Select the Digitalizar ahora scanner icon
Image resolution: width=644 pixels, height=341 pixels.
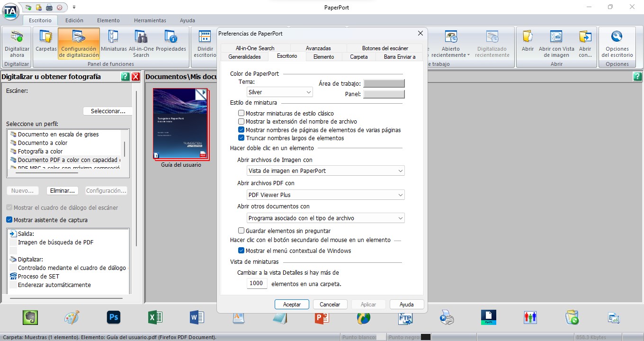coord(16,45)
